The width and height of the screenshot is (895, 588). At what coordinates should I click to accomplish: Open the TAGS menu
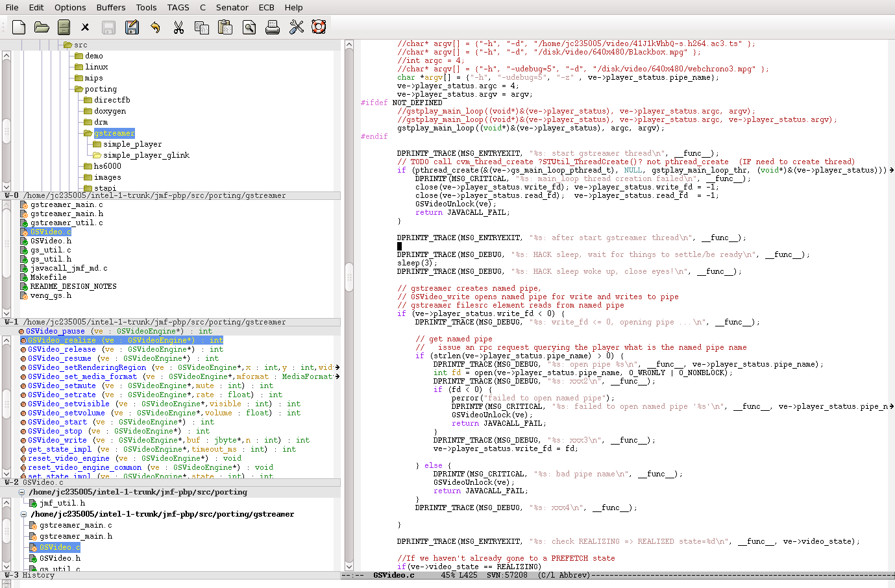178,7
